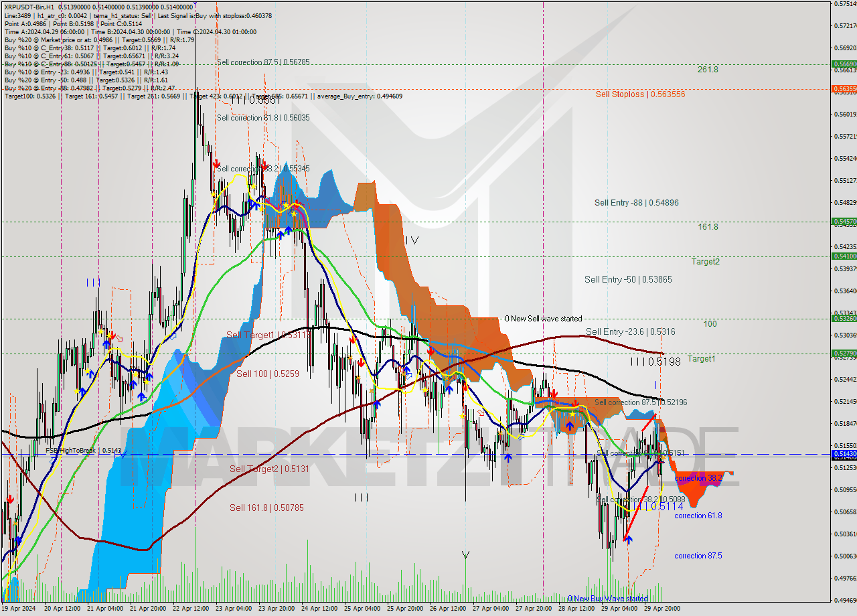Click the '0 New Sell wave started' text

pyautogui.click(x=544, y=319)
